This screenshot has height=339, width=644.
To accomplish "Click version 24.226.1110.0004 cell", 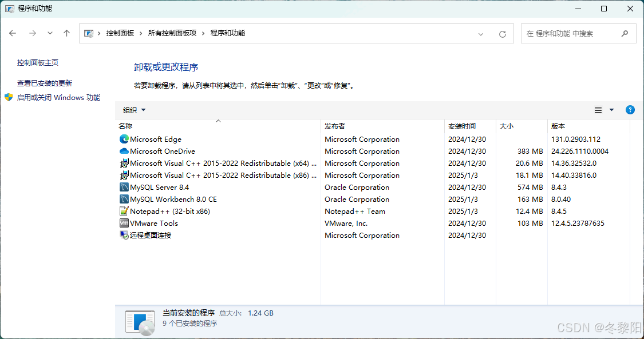I will [580, 151].
